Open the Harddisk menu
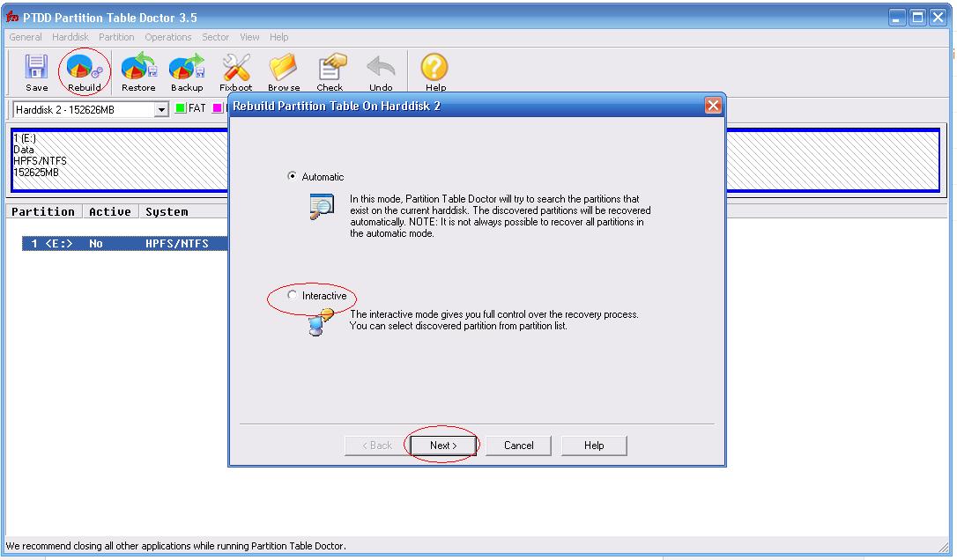 tap(70, 37)
